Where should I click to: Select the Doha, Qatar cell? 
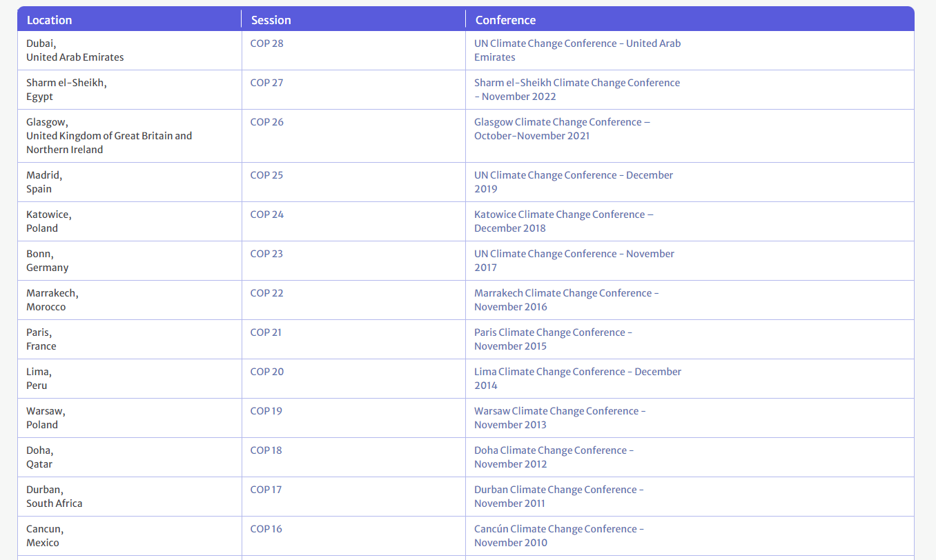point(130,457)
